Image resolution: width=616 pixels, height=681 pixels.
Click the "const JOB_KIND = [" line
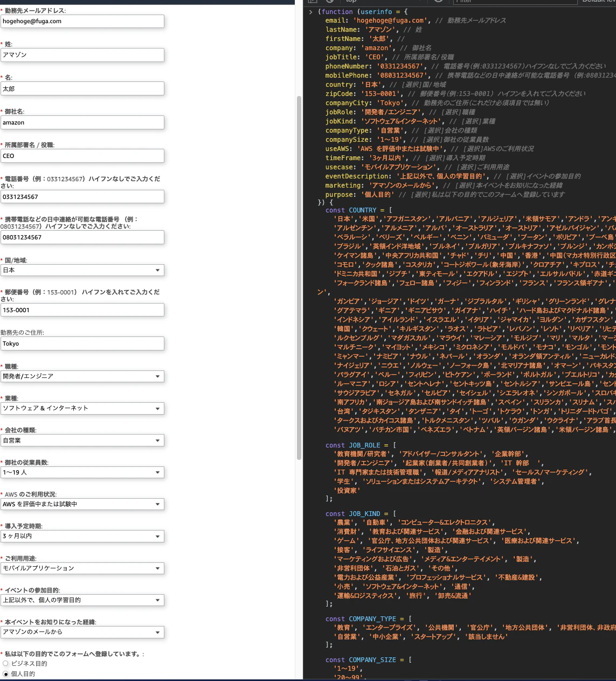361,514
